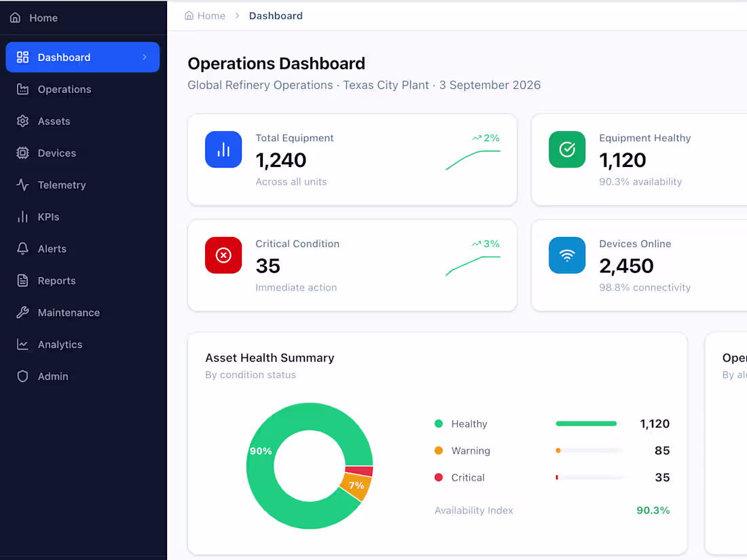Click the Healthy legend label
The image size is (747, 560).
[x=469, y=424]
